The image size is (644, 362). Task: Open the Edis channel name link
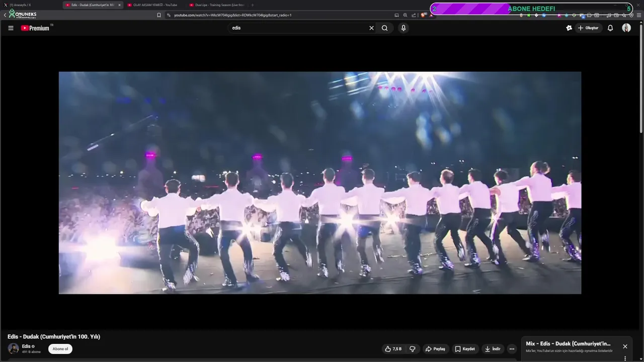pyautogui.click(x=26, y=346)
